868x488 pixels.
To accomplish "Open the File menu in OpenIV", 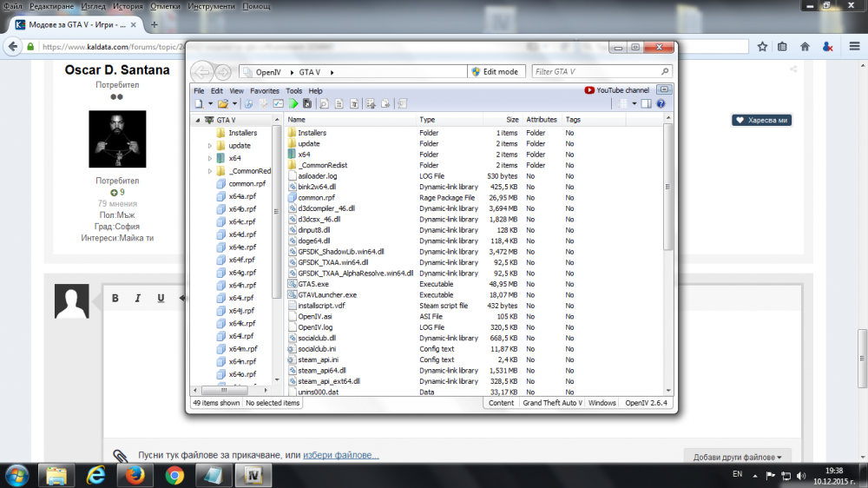I will [199, 91].
